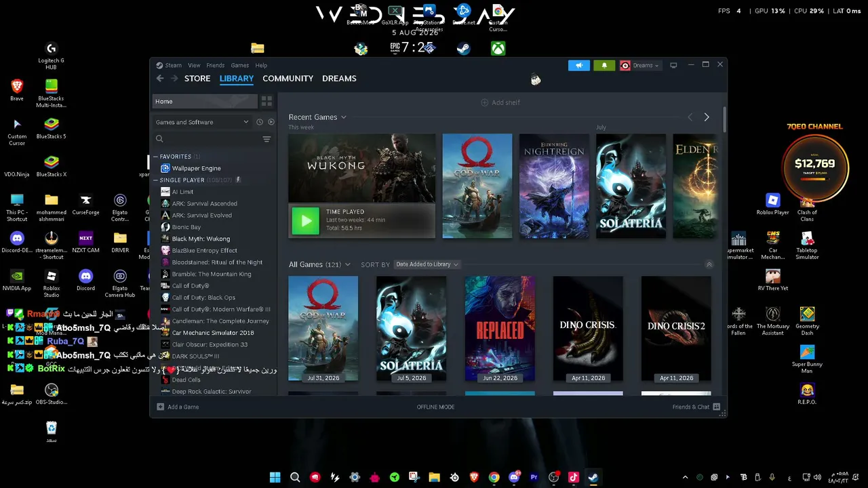Viewport: 868px width, 488px height.
Task: Click the Home button in library sidebar
Action: (205, 101)
